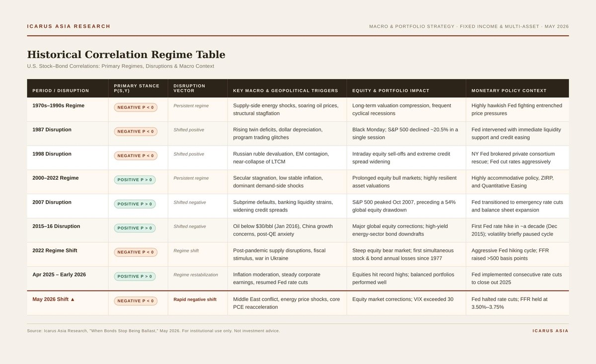Select the 2007 Disruption row label
596x364 pixels.
[x=52, y=202]
